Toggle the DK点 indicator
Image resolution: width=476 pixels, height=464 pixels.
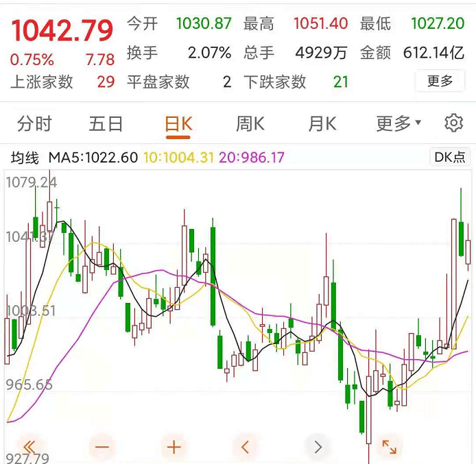(450, 157)
